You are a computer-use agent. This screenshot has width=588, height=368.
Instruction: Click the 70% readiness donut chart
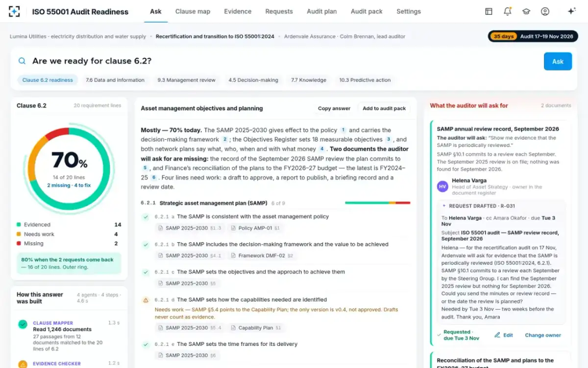tap(69, 169)
